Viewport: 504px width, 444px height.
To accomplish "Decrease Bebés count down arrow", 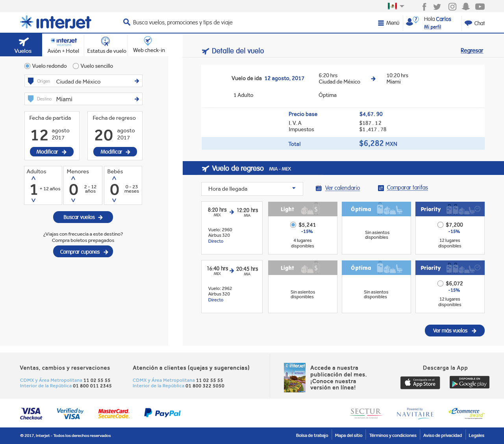I will tap(114, 200).
